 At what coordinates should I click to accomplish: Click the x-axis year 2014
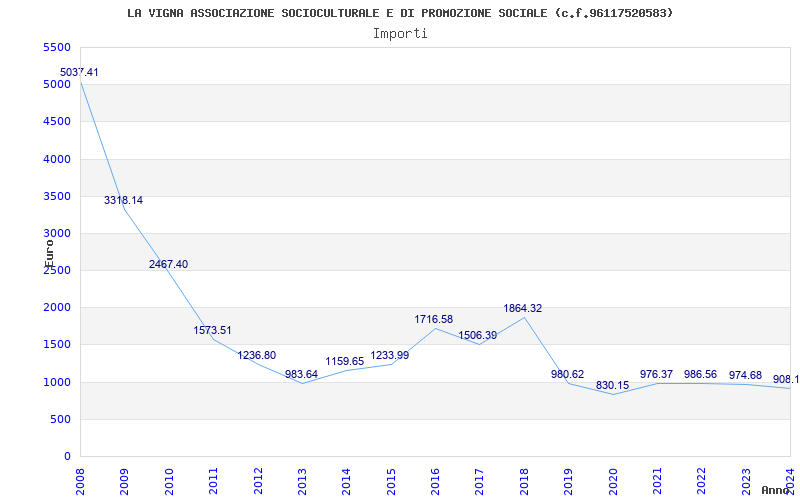pos(346,482)
